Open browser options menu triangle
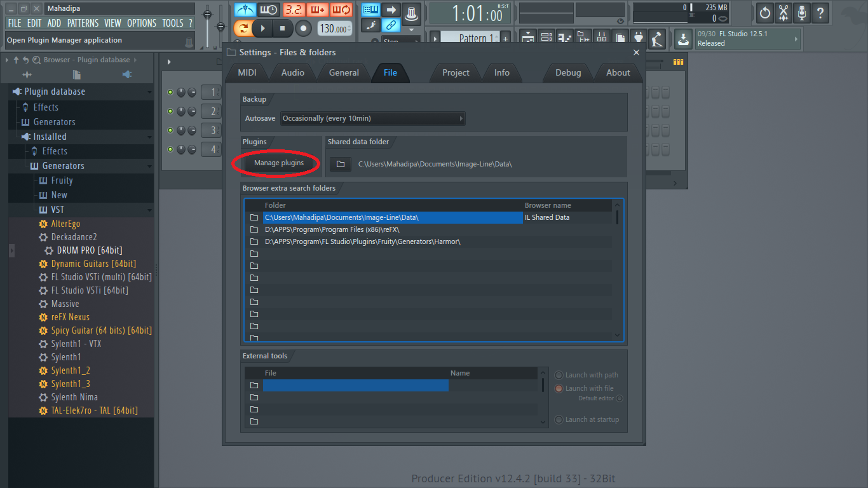 [x=7, y=60]
